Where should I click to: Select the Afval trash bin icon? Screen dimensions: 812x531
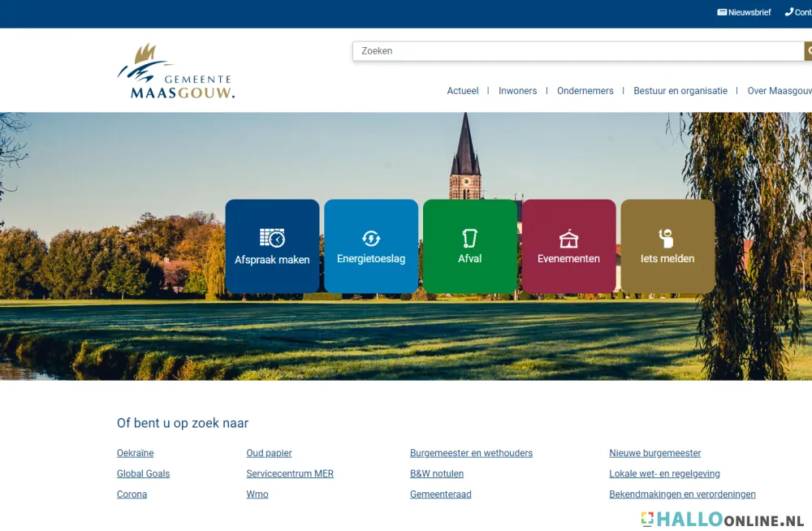point(469,238)
